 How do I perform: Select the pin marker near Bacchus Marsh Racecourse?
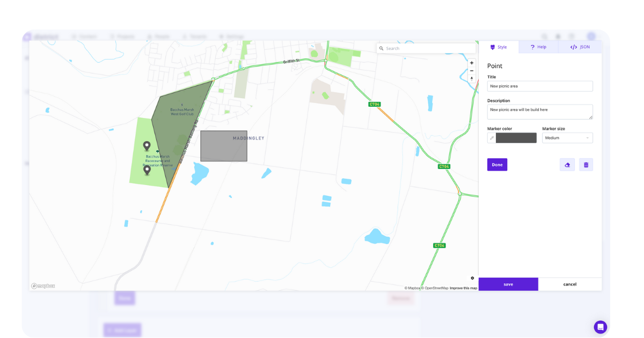pos(147,145)
